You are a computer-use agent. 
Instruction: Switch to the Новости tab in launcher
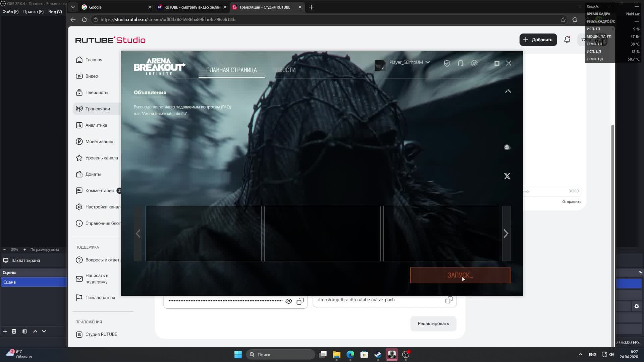click(285, 70)
